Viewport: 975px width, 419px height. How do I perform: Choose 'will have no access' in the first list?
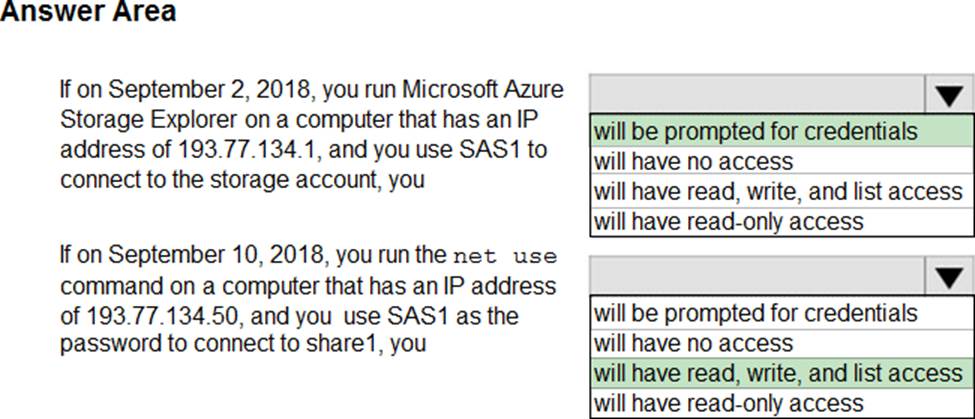[x=782, y=162]
